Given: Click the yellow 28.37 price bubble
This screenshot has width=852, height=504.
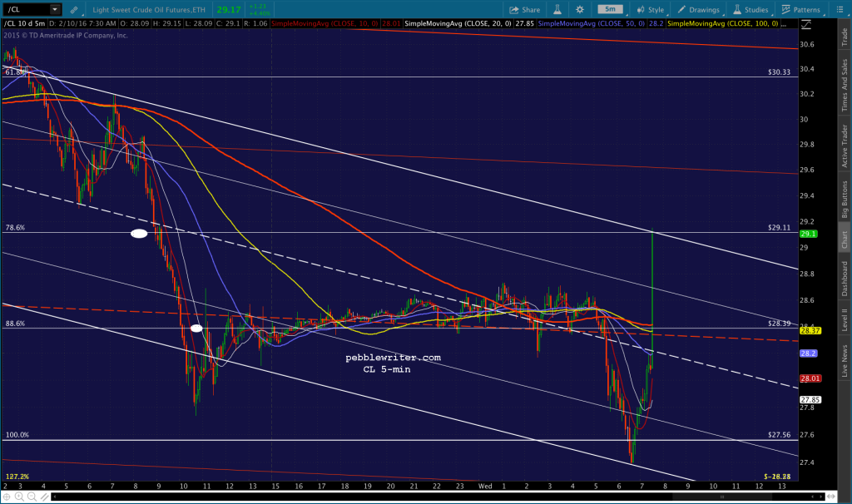Looking at the screenshot, I should (x=810, y=331).
